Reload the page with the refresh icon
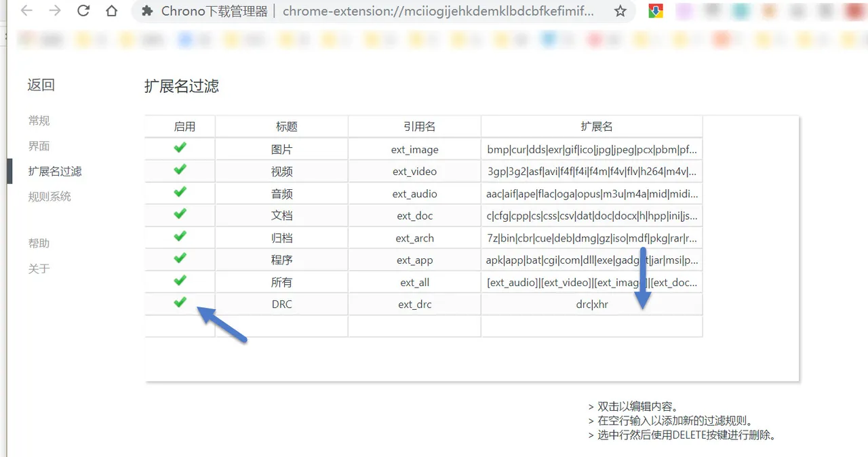This screenshot has width=868, height=457. coord(83,11)
